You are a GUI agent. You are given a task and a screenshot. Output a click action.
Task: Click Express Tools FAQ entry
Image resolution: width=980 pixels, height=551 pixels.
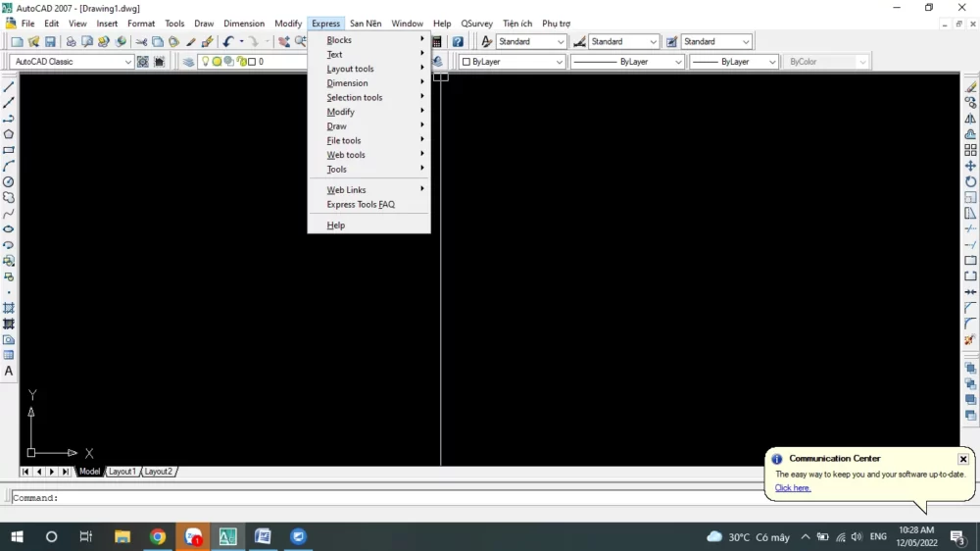click(361, 205)
